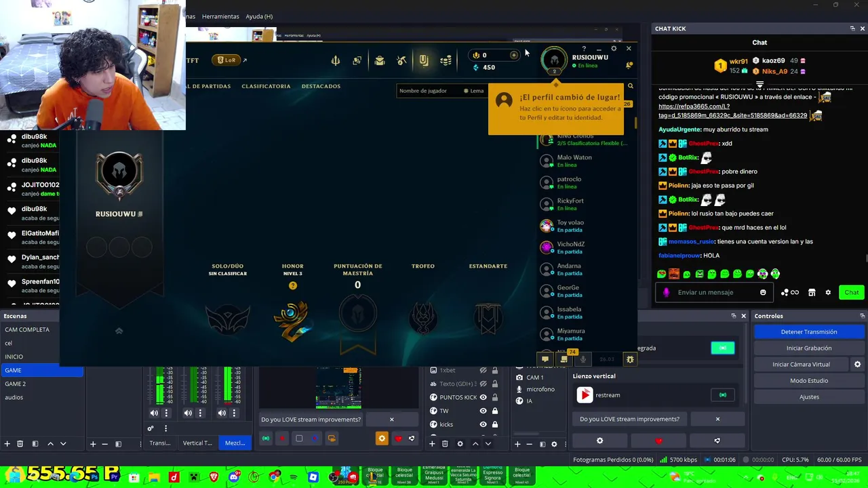Open the Clash trident icon in League client

coord(335,61)
